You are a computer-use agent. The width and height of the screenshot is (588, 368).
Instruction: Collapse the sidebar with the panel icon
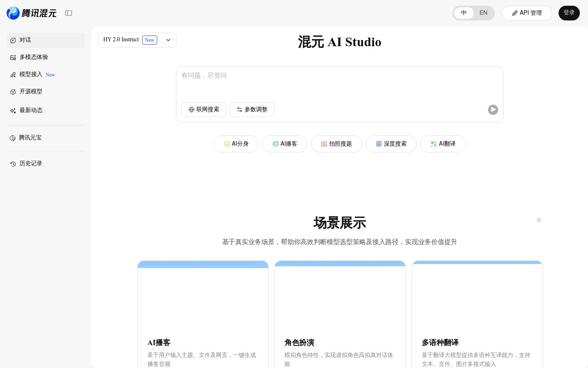(69, 13)
